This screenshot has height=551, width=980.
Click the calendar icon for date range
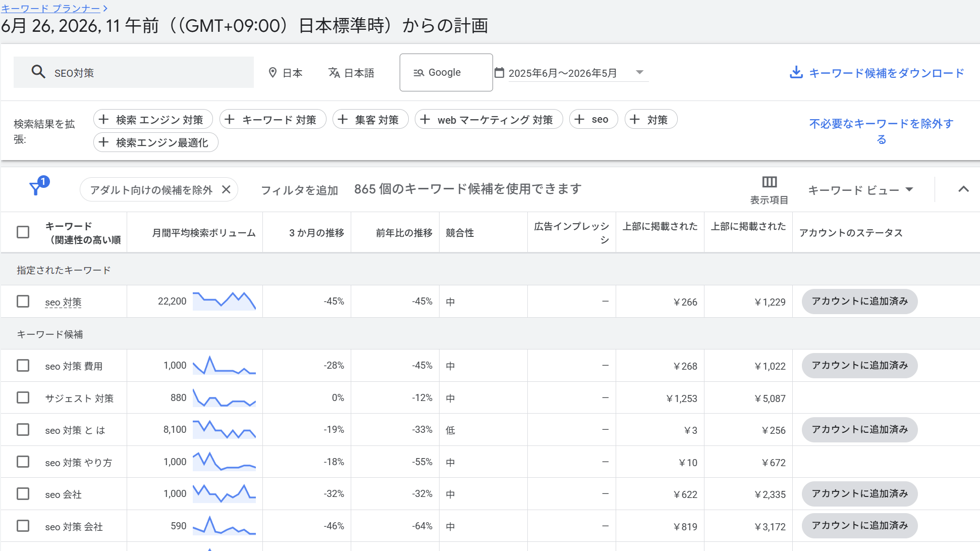[499, 73]
